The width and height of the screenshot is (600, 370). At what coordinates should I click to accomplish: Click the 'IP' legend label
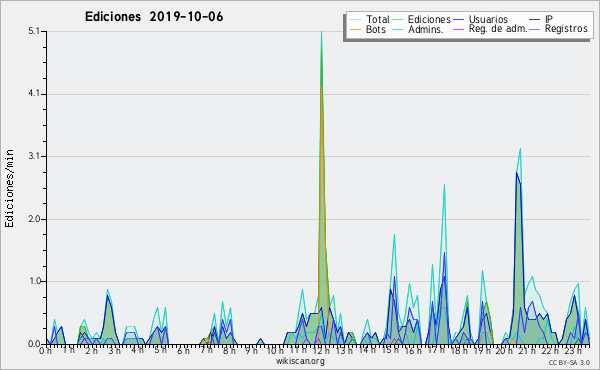click(x=549, y=19)
